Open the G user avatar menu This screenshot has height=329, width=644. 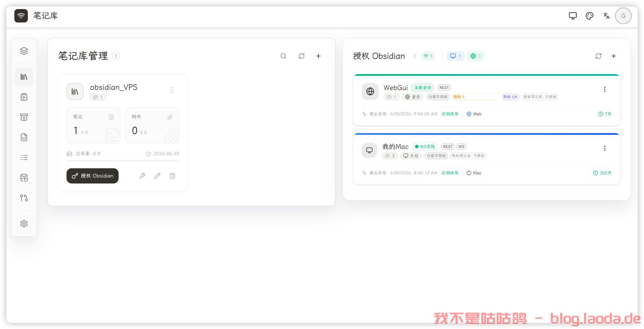(x=623, y=16)
